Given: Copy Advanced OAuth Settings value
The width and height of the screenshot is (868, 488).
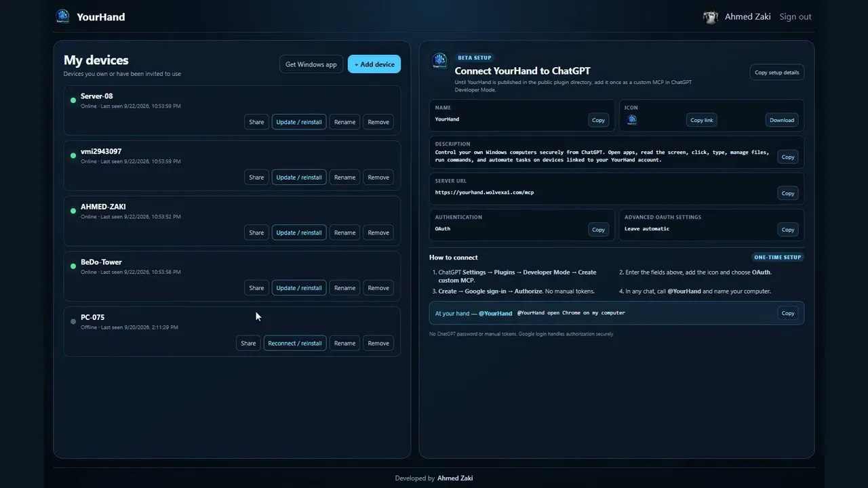Looking at the screenshot, I should [x=787, y=230].
